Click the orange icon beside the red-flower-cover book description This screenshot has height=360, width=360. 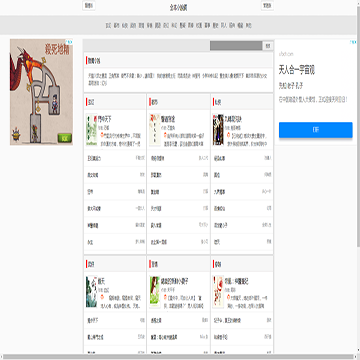[x=229, y=298]
